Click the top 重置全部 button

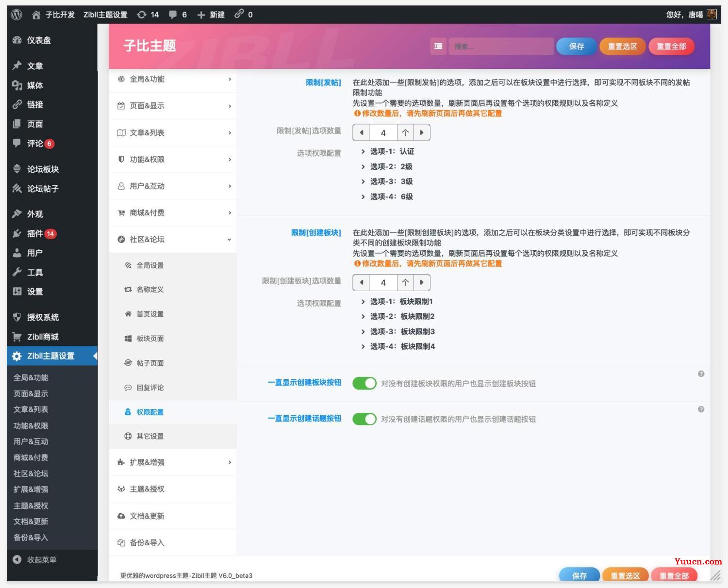point(671,46)
